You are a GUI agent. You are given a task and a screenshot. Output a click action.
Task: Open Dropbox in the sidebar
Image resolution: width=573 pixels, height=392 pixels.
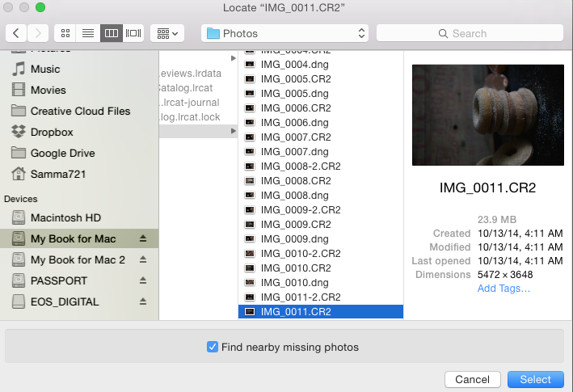[x=52, y=132]
